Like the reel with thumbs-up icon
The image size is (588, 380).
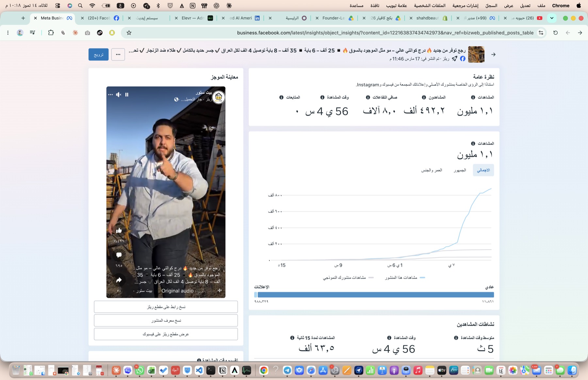tap(119, 231)
